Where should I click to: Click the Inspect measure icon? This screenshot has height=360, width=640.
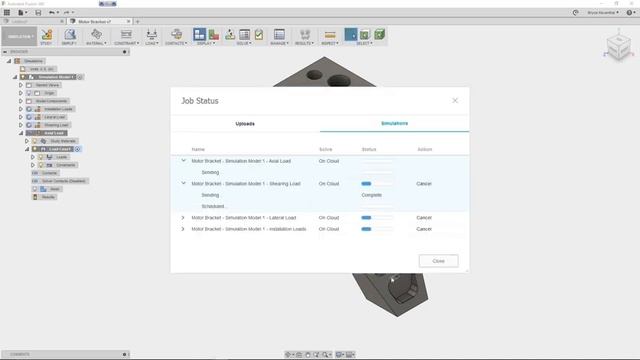[x=330, y=35]
